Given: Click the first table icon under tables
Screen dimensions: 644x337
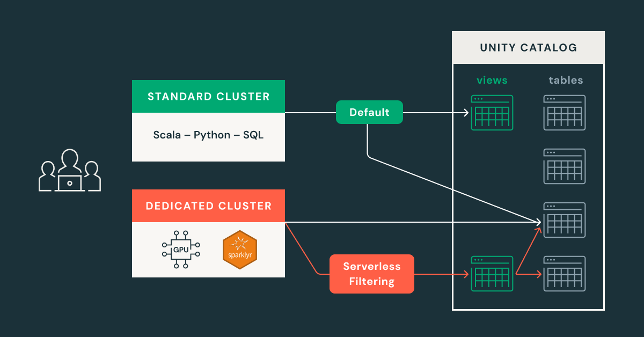Looking at the screenshot, I should click(564, 113).
